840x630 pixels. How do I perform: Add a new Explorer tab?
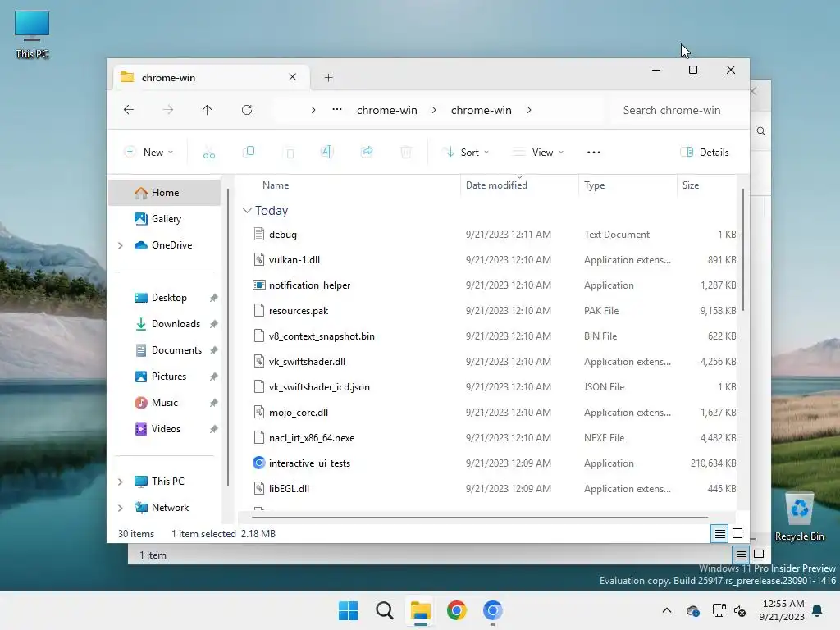tap(328, 78)
